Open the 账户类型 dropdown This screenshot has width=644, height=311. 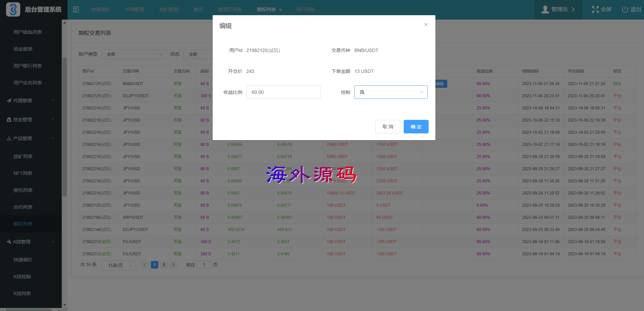[x=134, y=54]
